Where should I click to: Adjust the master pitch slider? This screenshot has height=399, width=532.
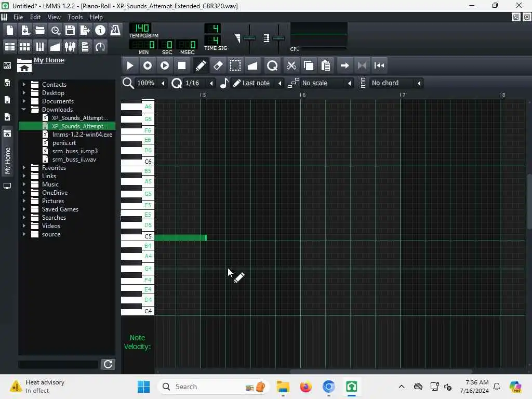coord(278,38)
